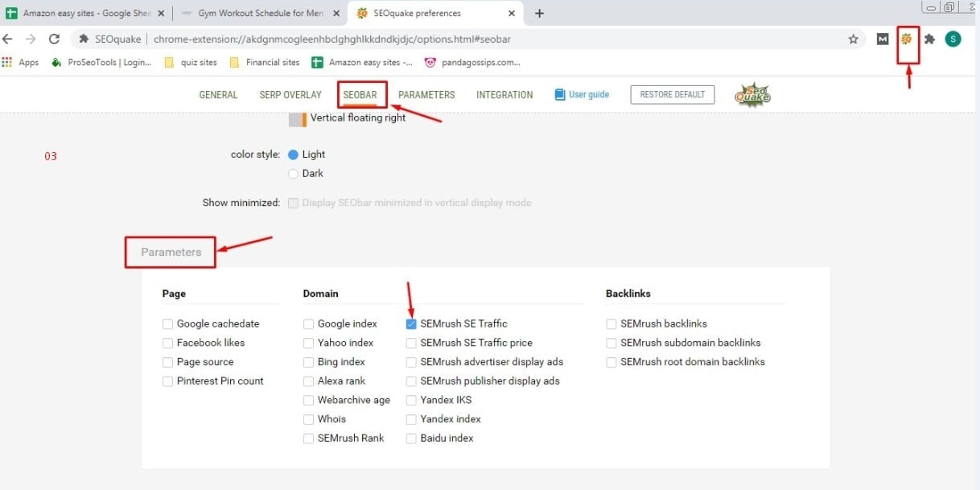Enable SEMrush Rank checkbox

pyautogui.click(x=308, y=439)
